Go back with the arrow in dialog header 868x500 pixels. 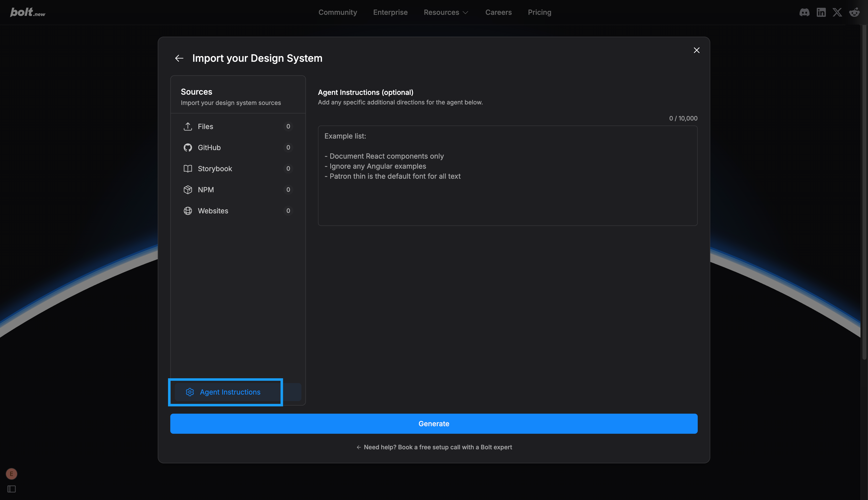pos(179,58)
